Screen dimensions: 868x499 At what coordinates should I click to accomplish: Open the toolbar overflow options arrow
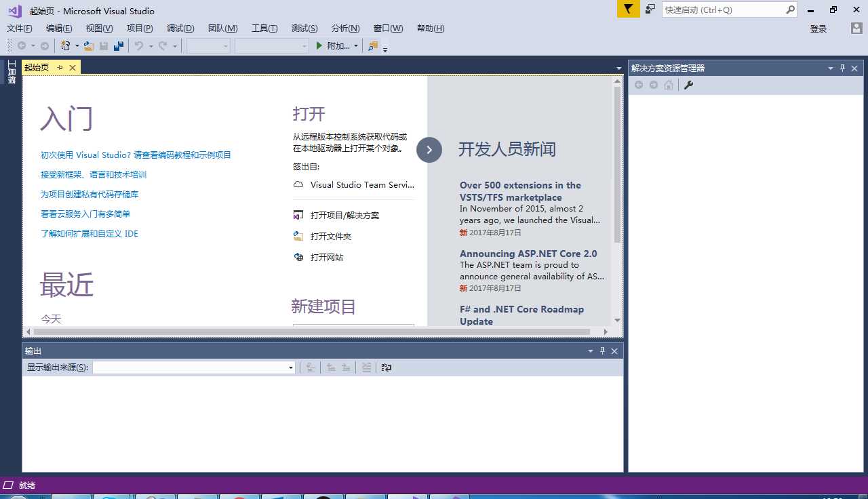[x=385, y=49]
